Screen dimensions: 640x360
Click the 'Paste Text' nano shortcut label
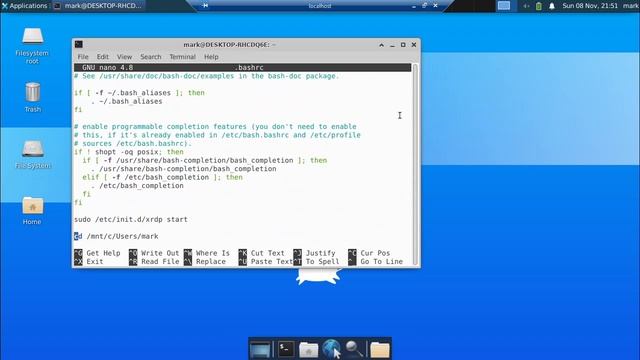[272, 262]
